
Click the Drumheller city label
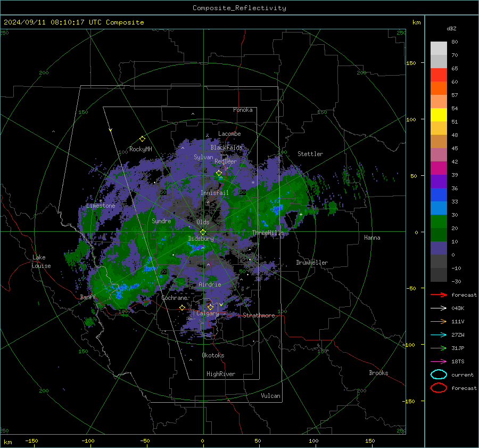(312, 263)
